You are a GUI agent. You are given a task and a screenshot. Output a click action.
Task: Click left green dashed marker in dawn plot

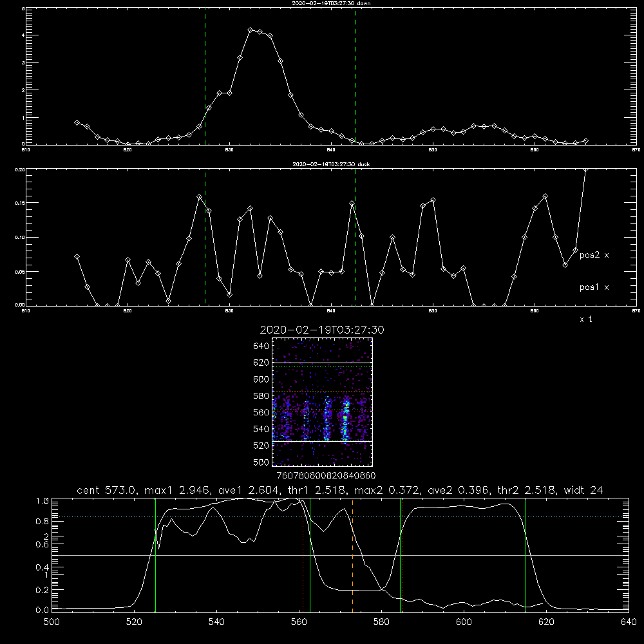(205, 77)
